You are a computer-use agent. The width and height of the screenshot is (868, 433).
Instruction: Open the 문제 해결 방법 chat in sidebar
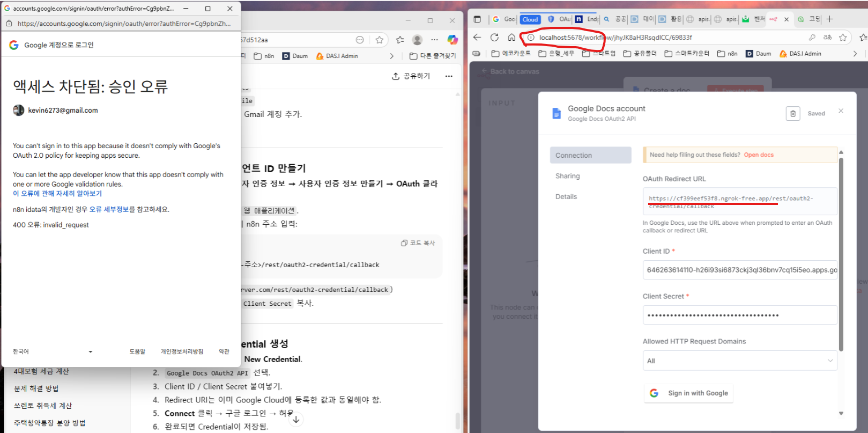click(x=36, y=388)
